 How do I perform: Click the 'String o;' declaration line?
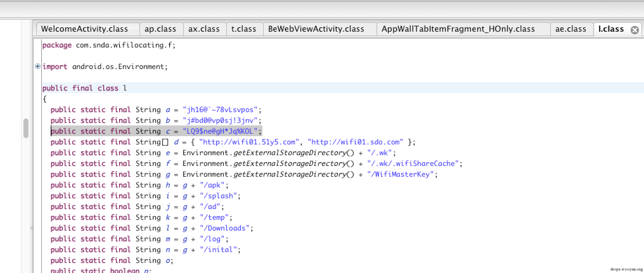[112, 261]
